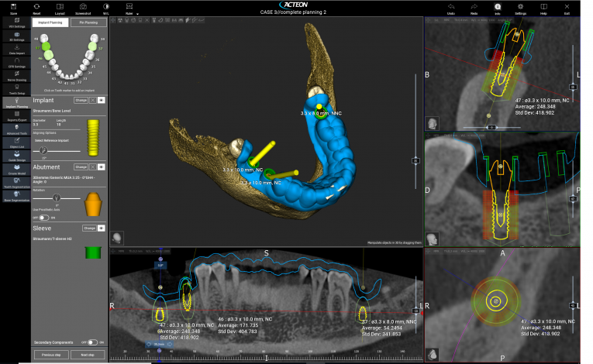The width and height of the screenshot is (593, 364).
Task: Switch to the Pin Planning tab
Action: point(88,22)
